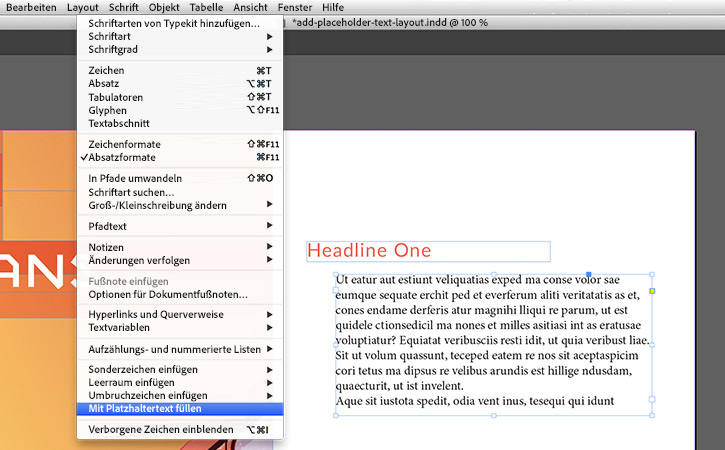Expand Leerraum einfügen submenu
This screenshot has height=450, width=725.
click(180, 382)
